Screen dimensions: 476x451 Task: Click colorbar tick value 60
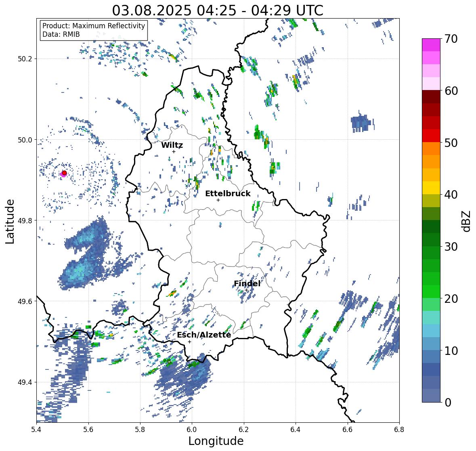(x=451, y=91)
